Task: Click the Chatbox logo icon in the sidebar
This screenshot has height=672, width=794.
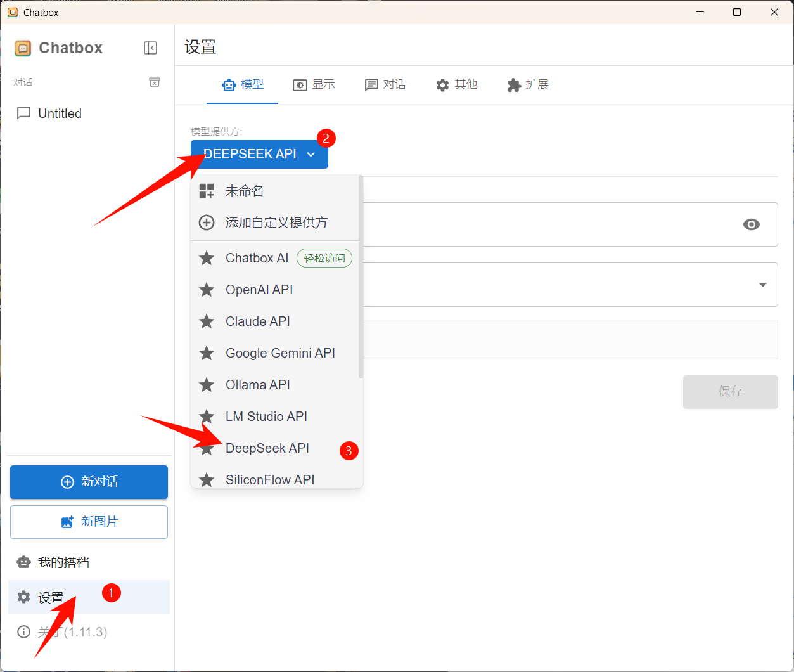Action: (23, 48)
